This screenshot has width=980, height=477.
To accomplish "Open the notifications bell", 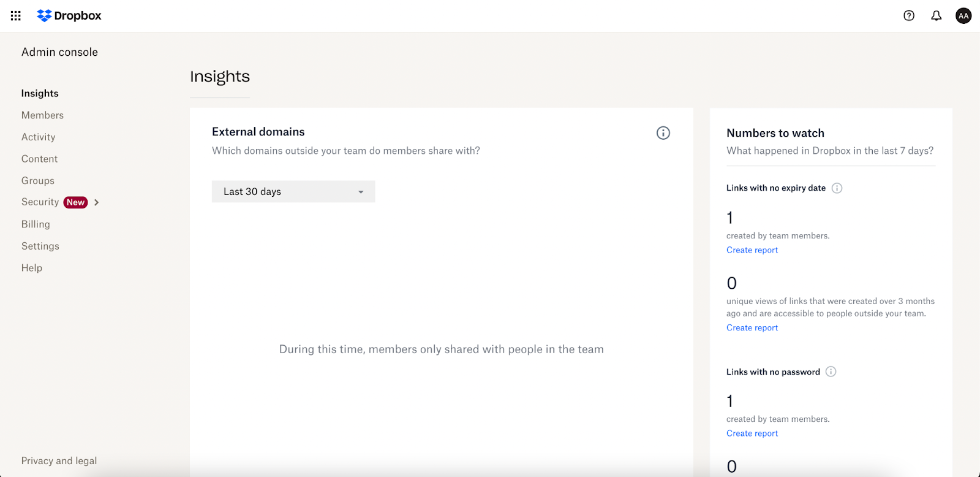I will click(x=937, y=16).
